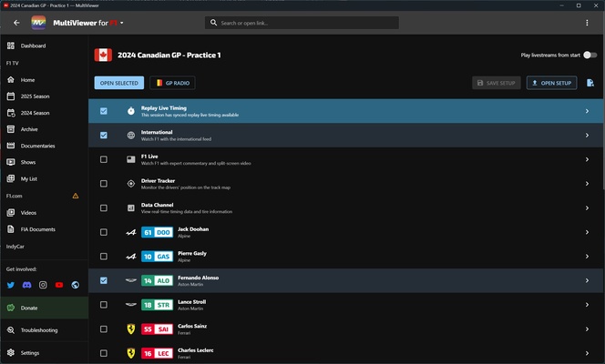Open the website globe icon
This screenshot has height=364, width=605.
(x=76, y=285)
